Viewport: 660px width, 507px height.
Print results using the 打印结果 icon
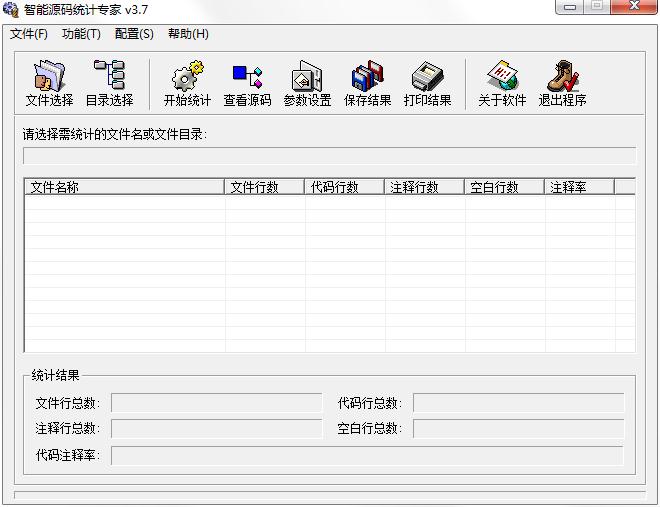tap(427, 83)
